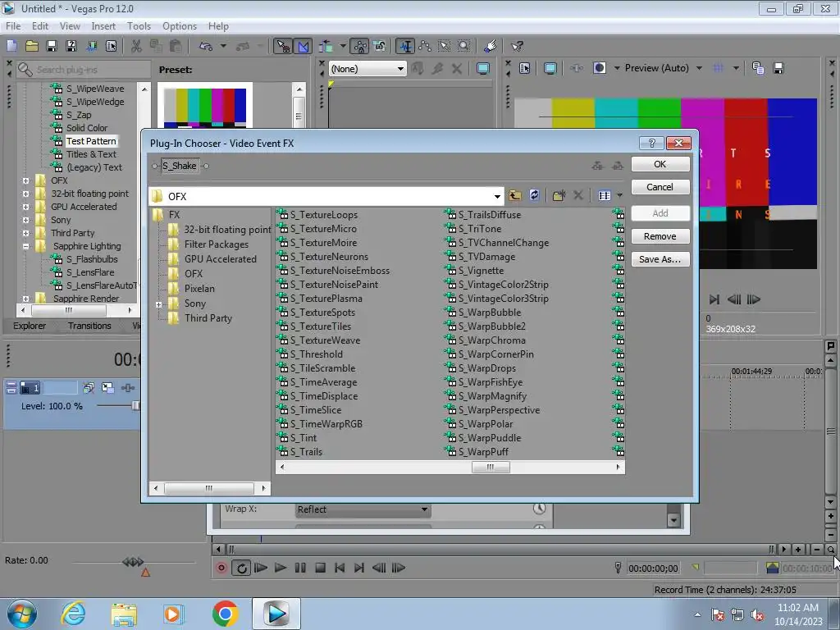Toggle Automatic Crossfades icon

pos(303,46)
